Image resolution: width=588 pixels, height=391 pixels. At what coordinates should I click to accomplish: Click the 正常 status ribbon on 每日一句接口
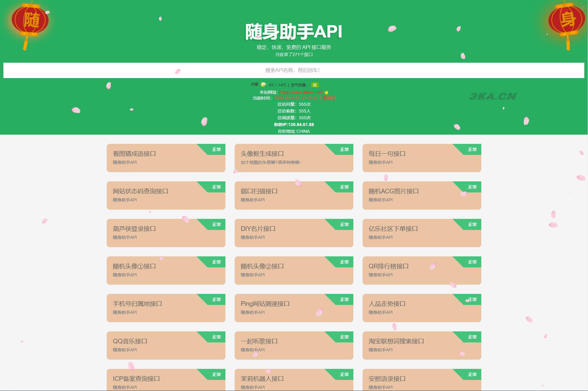[x=472, y=149]
